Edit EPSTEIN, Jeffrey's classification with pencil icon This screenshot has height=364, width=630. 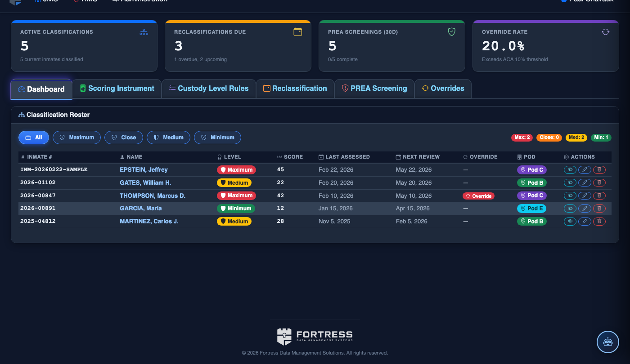(x=585, y=170)
